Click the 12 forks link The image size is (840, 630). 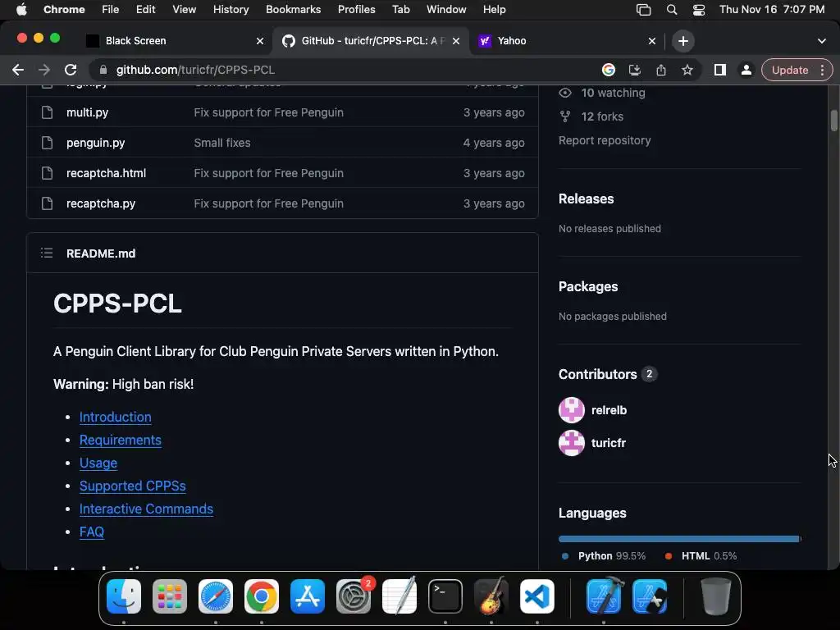click(591, 116)
